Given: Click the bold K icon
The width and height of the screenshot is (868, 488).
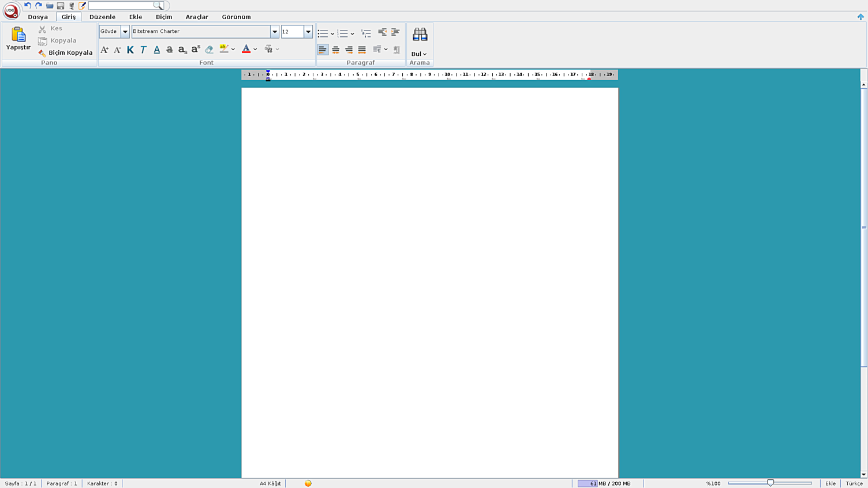Looking at the screenshot, I should click(130, 50).
